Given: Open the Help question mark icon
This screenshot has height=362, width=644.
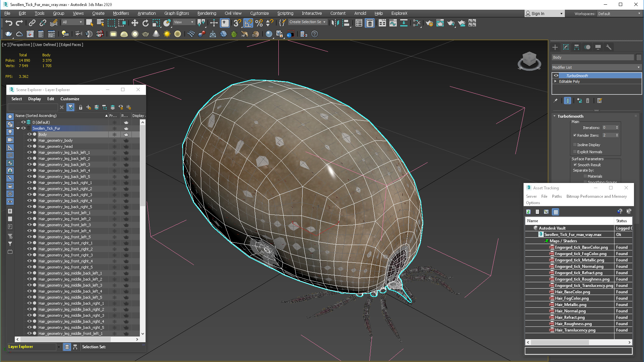Looking at the screenshot, I should click(314, 34).
